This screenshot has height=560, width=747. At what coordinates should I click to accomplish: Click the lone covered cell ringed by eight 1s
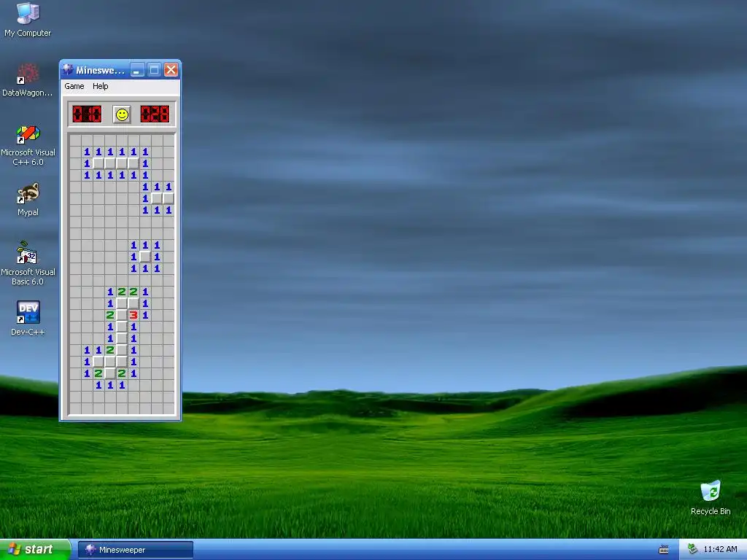click(145, 257)
